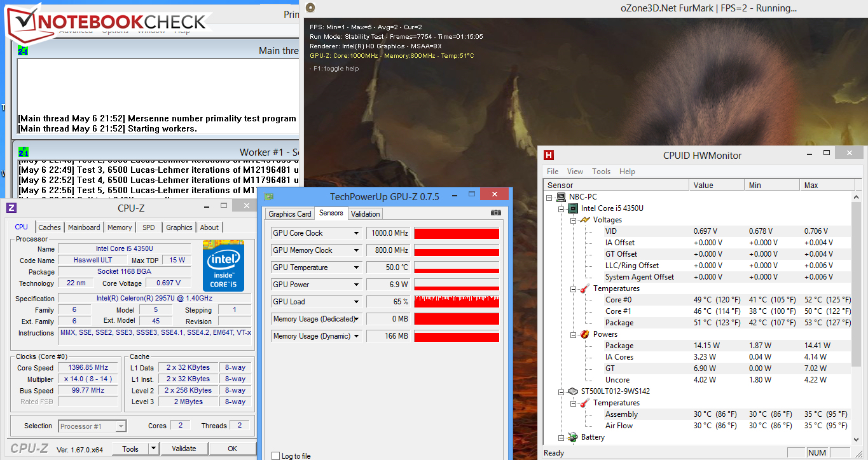The width and height of the screenshot is (868, 460).
Task: Open the GPU Load sensor dropdown
Action: [x=356, y=302]
